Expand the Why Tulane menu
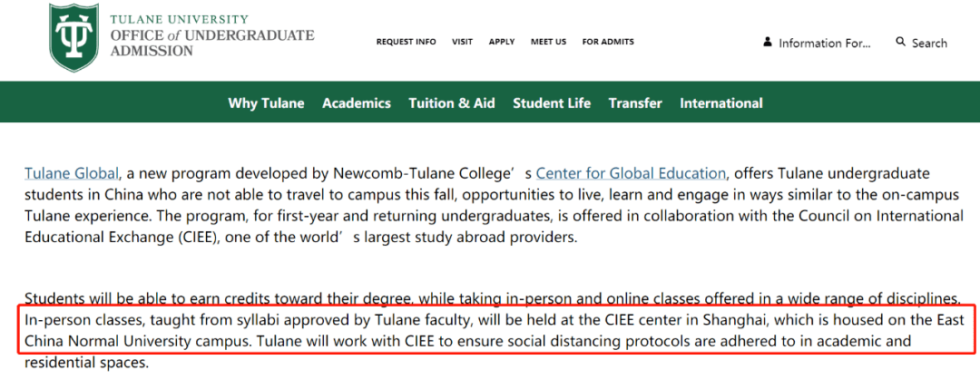This screenshot has height=389, width=980. coord(266,103)
